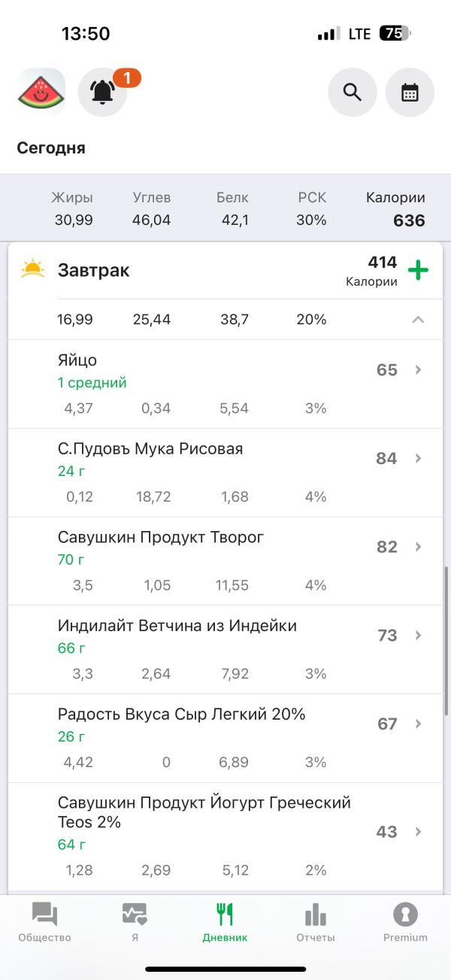Open Яйцо entry details chevron

tap(419, 370)
